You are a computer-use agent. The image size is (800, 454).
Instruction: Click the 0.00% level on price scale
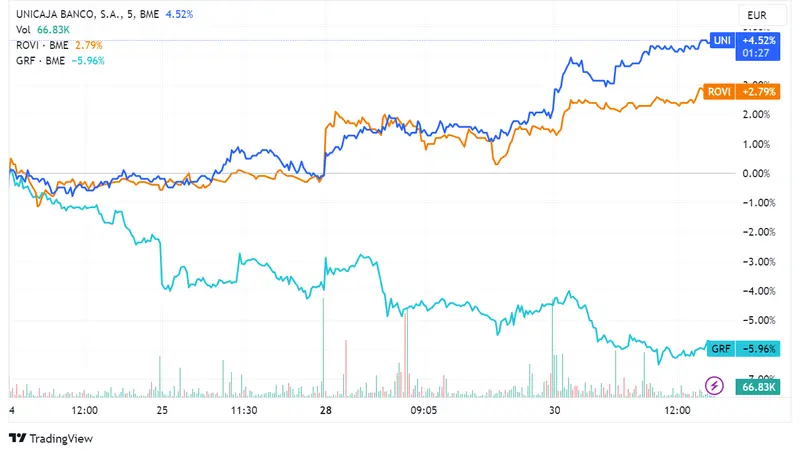[x=755, y=173]
